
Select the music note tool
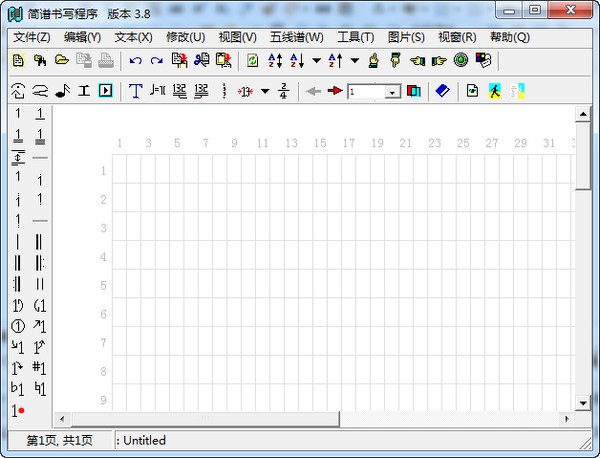62,92
